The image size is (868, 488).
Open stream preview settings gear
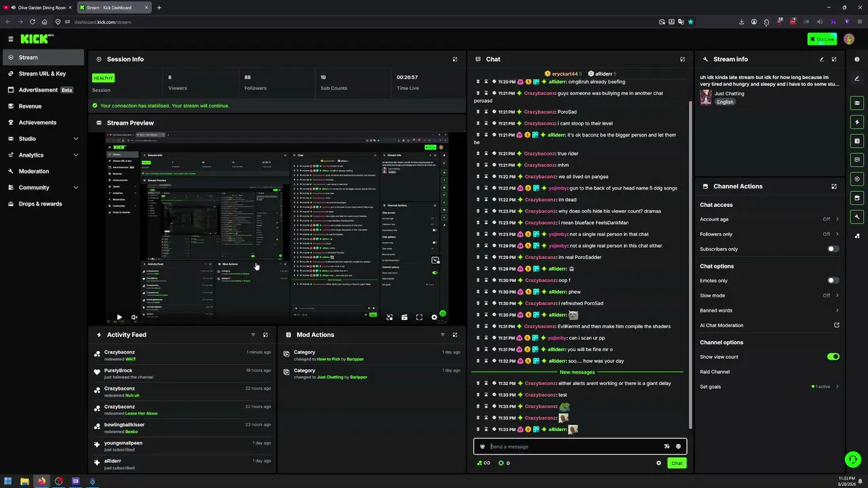pyautogui.click(x=434, y=317)
